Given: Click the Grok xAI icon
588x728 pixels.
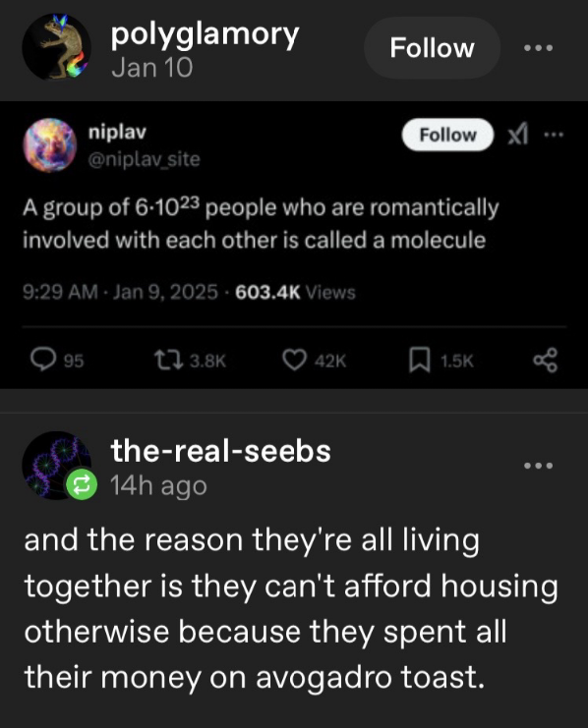Looking at the screenshot, I should coord(518,135).
